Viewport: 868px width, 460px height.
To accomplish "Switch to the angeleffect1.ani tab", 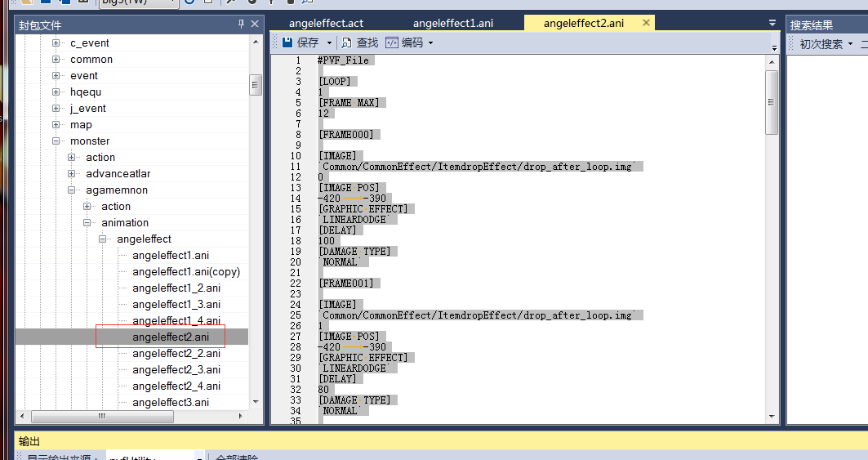I will (x=452, y=23).
